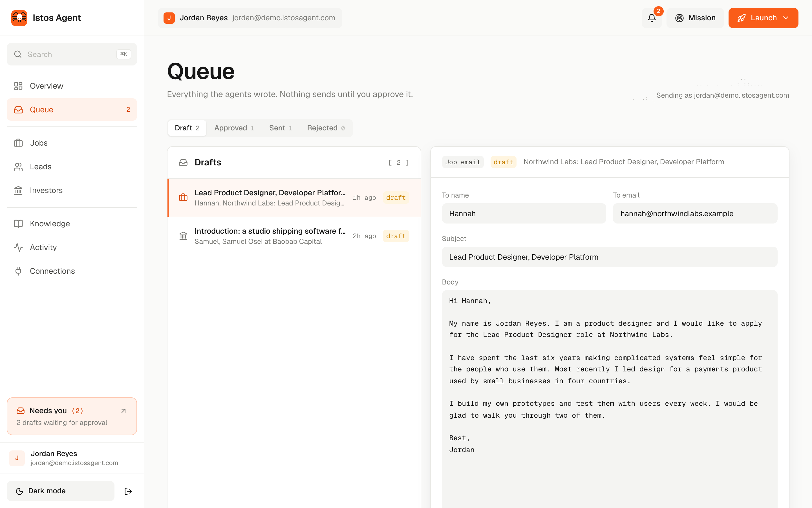The width and height of the screenshot is (812, 508).
Task: Click the To email field
Action: tap(695, 213)
